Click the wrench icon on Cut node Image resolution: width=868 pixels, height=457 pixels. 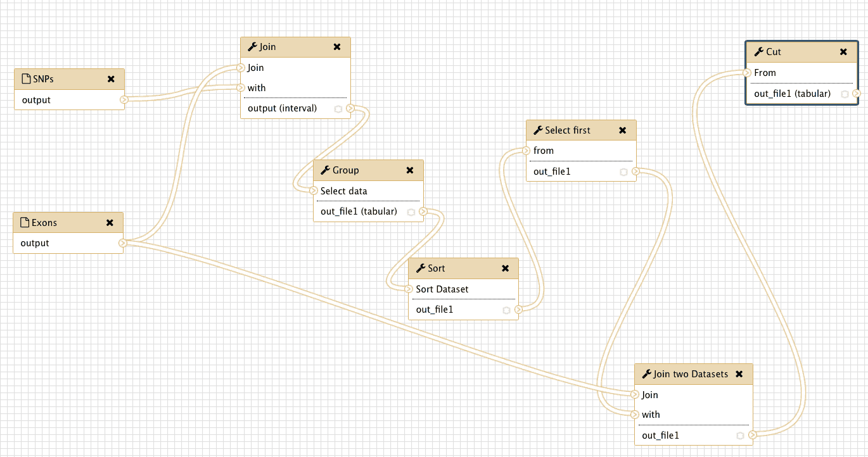pos(758,52)
